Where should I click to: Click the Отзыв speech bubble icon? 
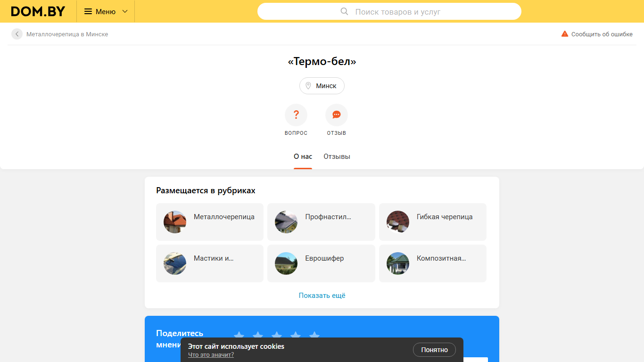[x=337, y=115]
